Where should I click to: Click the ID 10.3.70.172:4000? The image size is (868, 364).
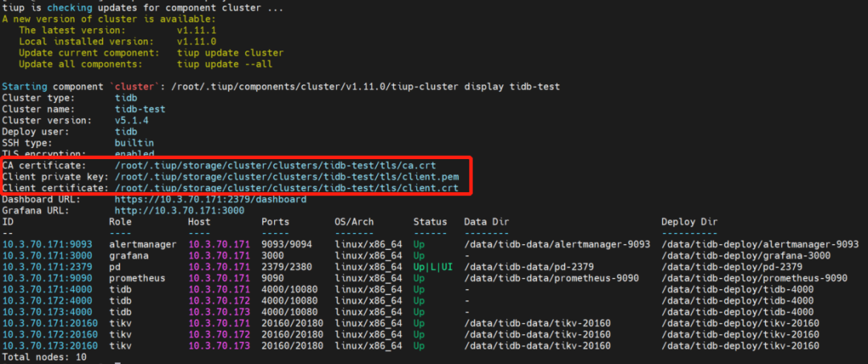tap(47, 301)
